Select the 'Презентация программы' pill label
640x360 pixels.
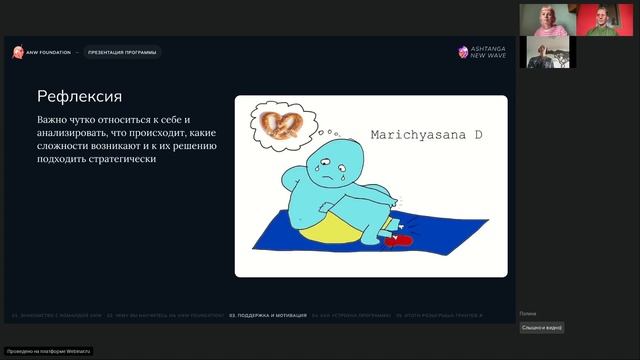point(122,52)
